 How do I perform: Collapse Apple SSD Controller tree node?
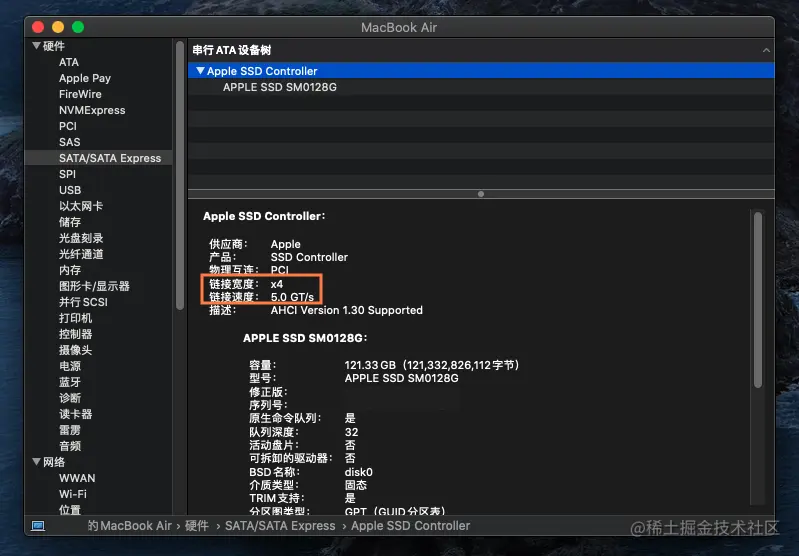click(x=200, y=71)
